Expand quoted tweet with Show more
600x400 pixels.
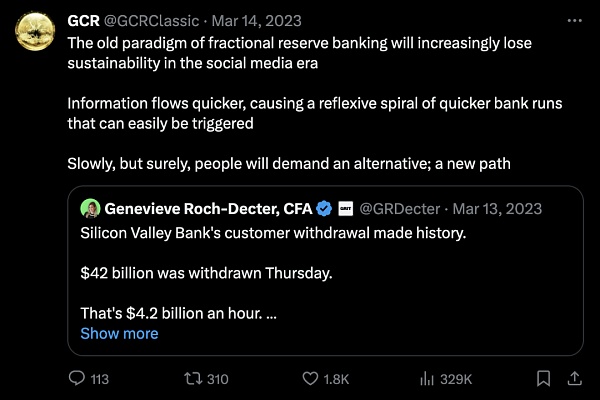pyautogui.click(x=119, y=333)
